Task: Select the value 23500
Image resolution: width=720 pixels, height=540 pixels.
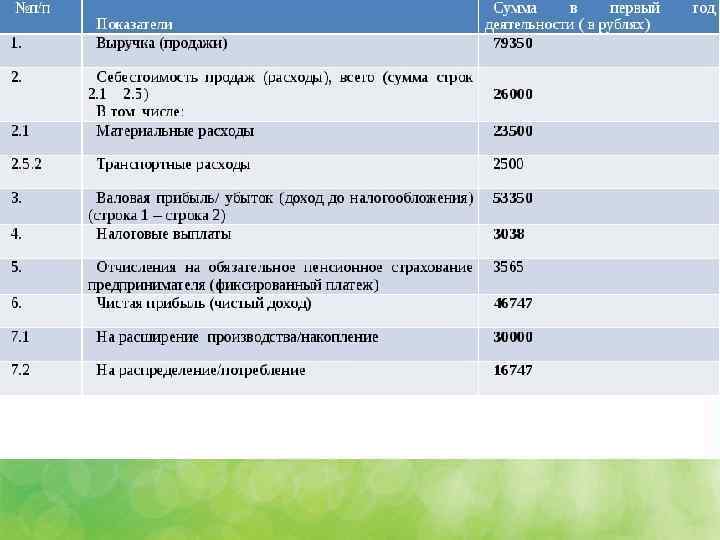Action: point(512,131)
